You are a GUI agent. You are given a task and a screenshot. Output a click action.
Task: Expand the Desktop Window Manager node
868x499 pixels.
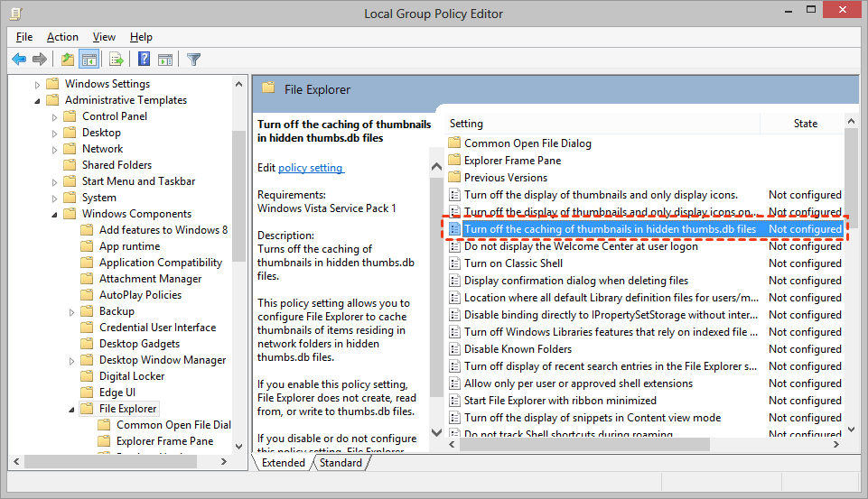click(72, 360)
